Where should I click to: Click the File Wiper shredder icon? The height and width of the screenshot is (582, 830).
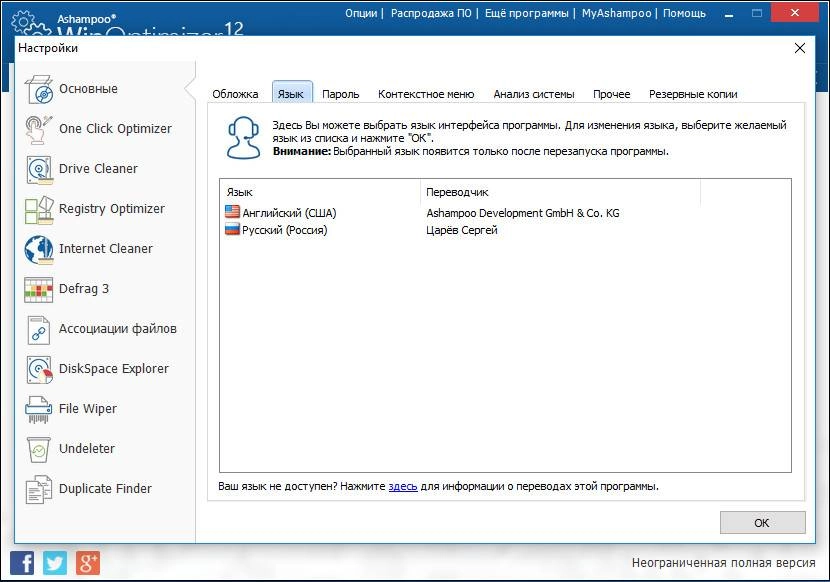[x=39, y=409]
